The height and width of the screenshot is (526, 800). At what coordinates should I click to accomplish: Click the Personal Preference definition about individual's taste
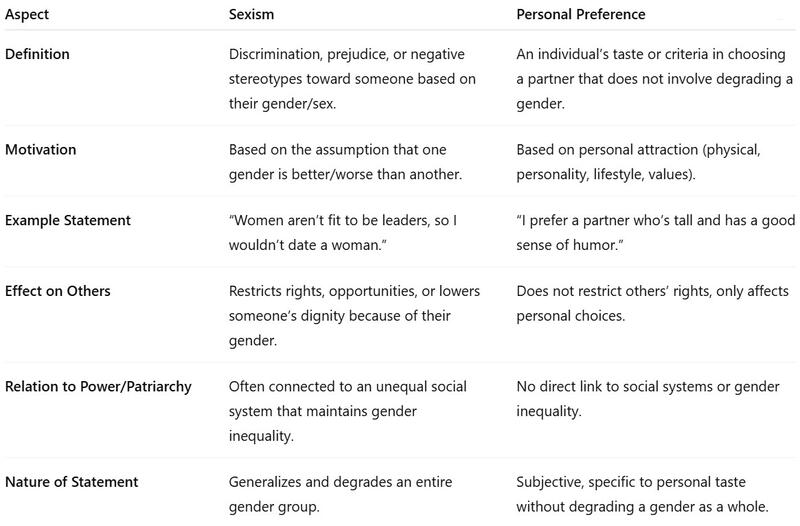(647, 76)
